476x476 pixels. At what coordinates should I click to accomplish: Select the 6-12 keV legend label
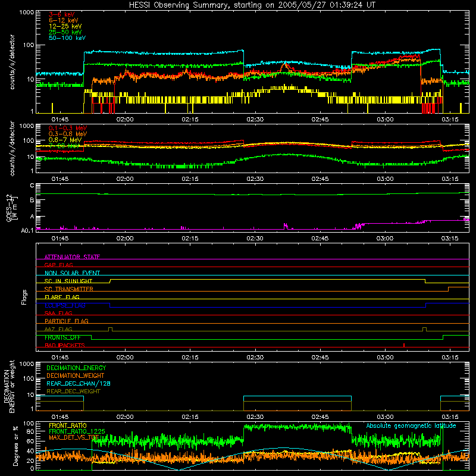point(64,20)
